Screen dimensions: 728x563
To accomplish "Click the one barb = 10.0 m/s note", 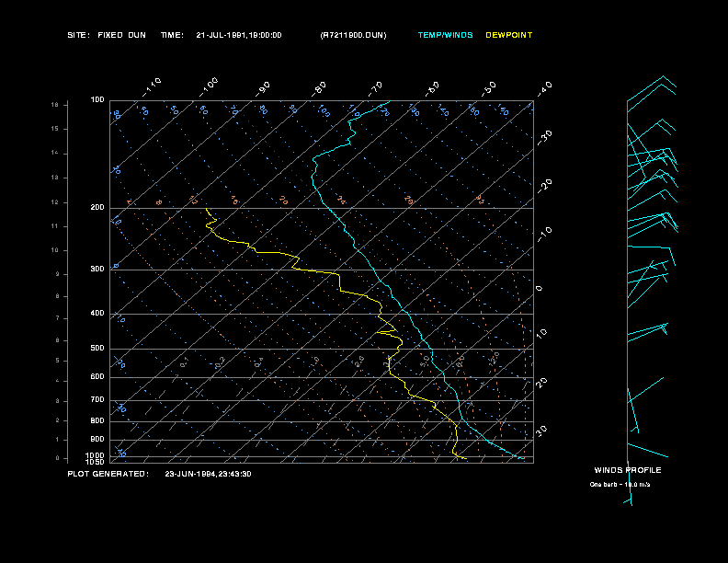I will point(620,485).
